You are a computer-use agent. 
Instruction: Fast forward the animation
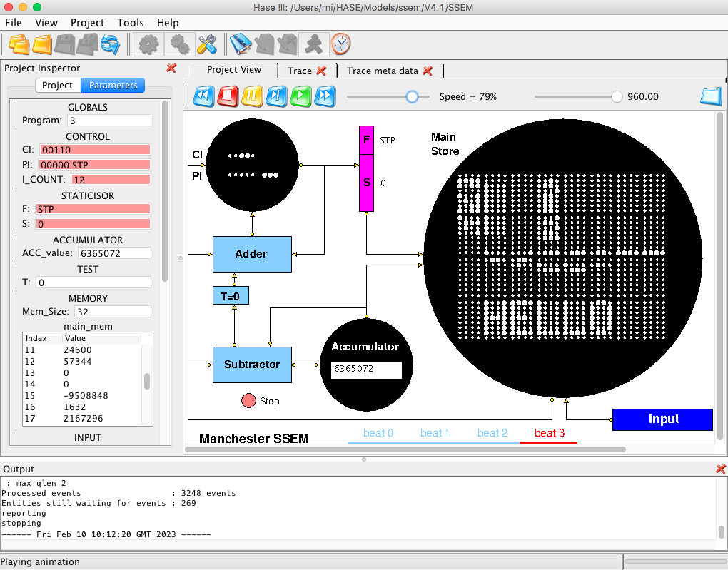(x=325, y=96)
